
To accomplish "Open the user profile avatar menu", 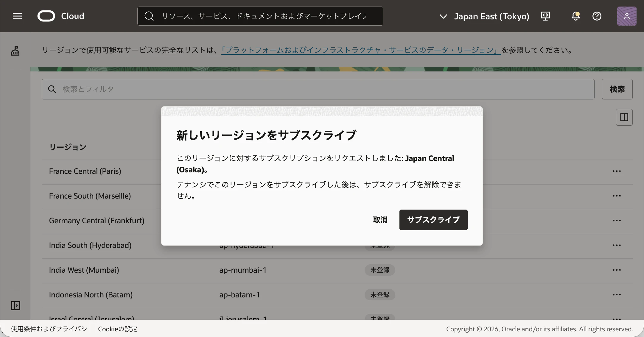I will click(627, 16).
